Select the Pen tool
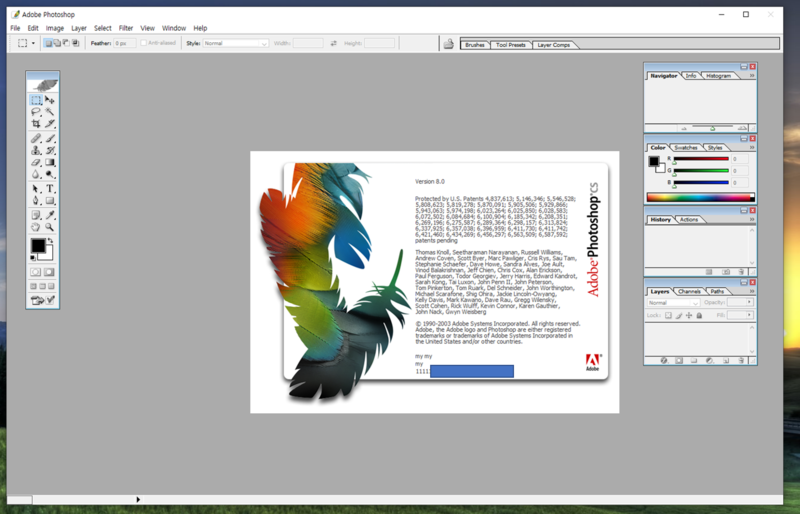 (x=36, y=201)
